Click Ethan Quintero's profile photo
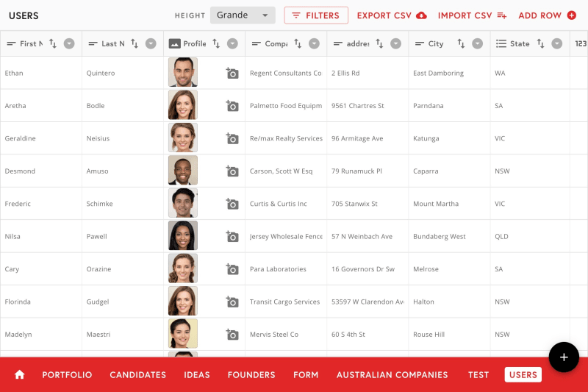This screenshot has height=392, width=588. 182,72
